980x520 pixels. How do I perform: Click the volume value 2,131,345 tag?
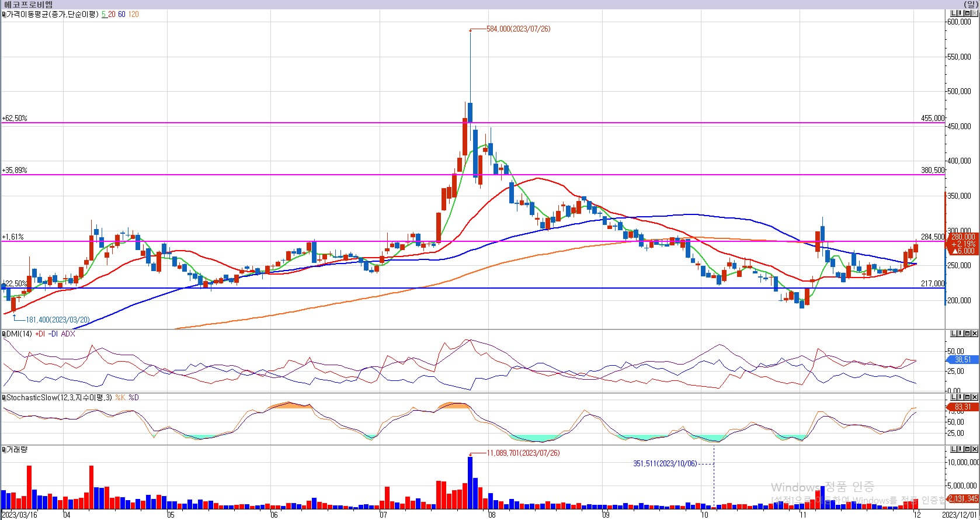[x=962, y=498]
